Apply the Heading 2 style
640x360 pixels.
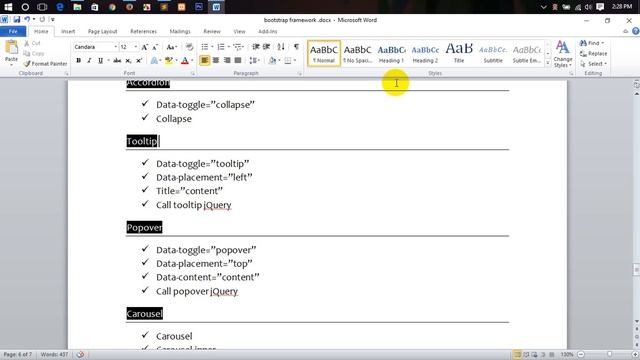click(425, 53)
